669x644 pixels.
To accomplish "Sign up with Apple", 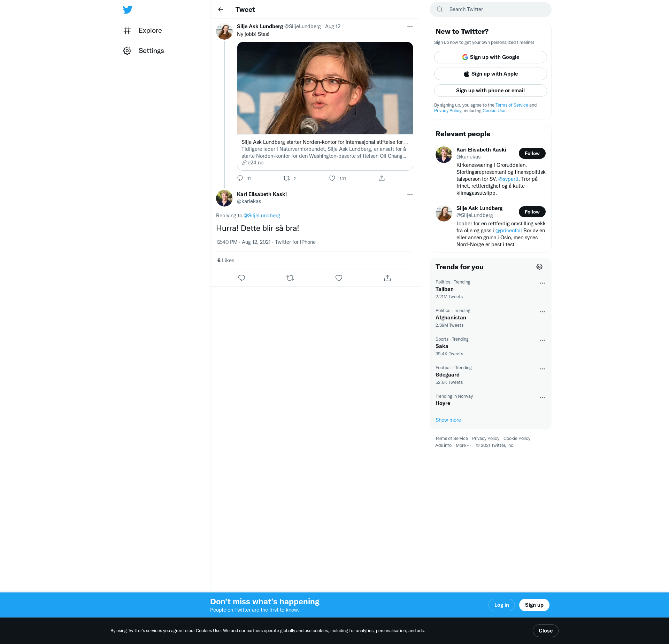I will pos(490,74).
